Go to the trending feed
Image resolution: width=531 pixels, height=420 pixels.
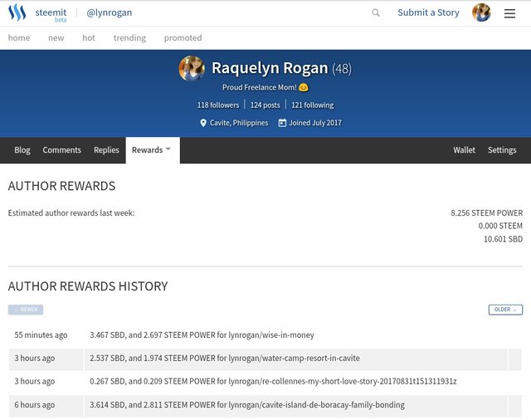[x=129, y=37]
